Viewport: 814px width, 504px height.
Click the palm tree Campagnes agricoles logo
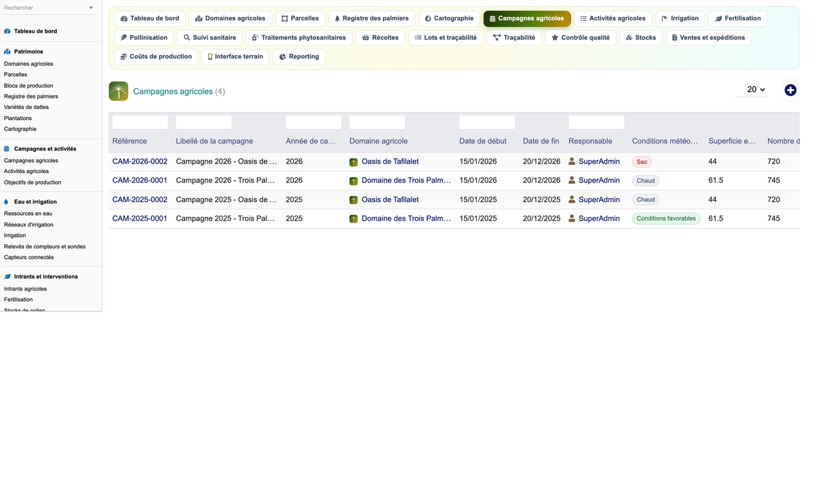tap(118, 91)
